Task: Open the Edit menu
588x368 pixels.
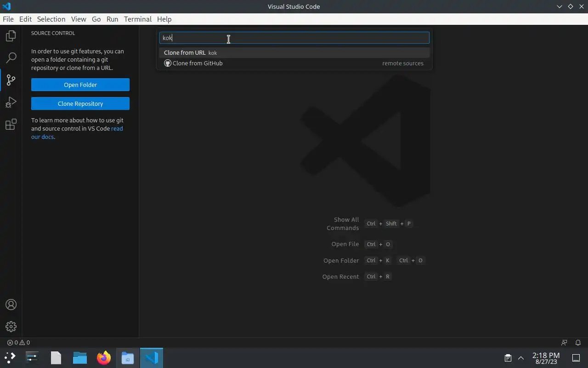Action: point(25,19)
